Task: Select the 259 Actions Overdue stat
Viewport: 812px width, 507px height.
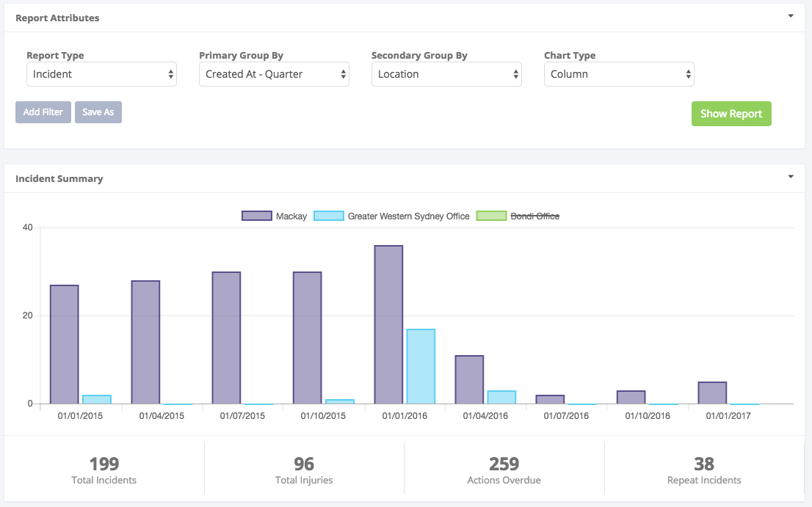Action: [x=504, y=470]
